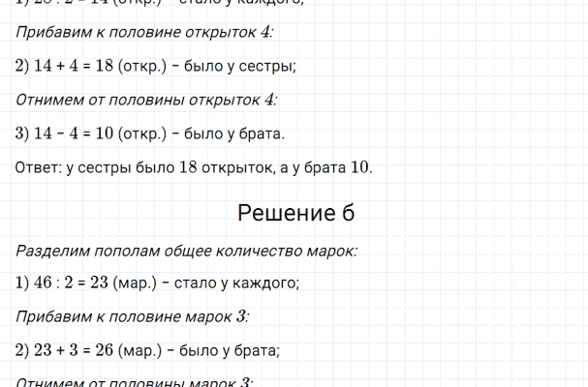The width and height of the screenshot is (588, 387).
Task: Click the word "Ответ" in the answer line
Action: click(38, 167)
